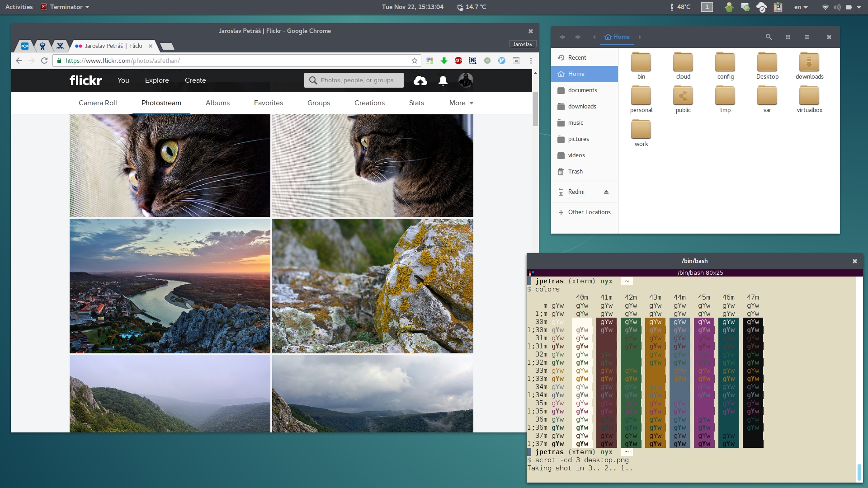
Task: Expand path forward arrow after Home
Action: [640, 37]
